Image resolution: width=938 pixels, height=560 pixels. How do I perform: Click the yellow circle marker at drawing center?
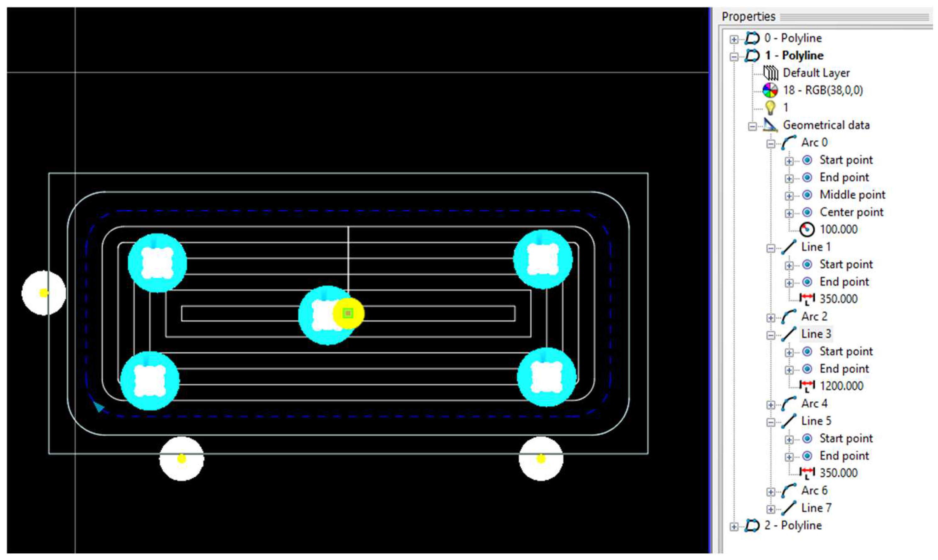coord(348,313)
